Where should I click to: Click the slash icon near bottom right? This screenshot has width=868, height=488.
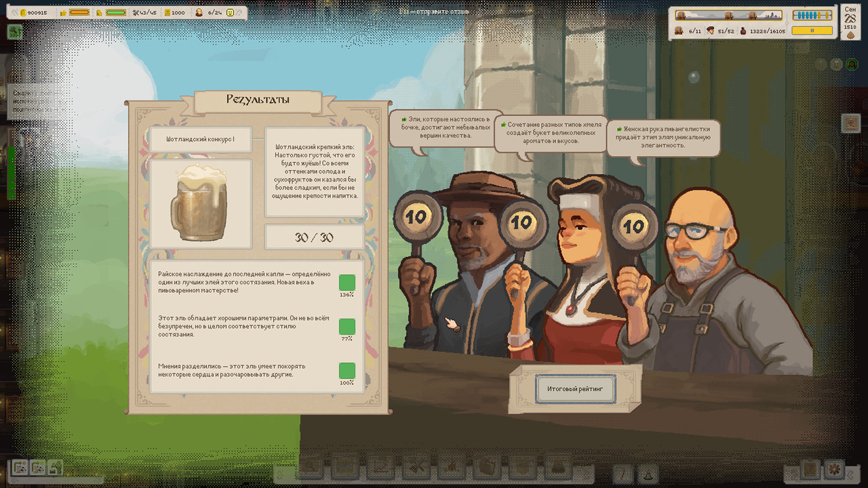[x=624, y=473]
